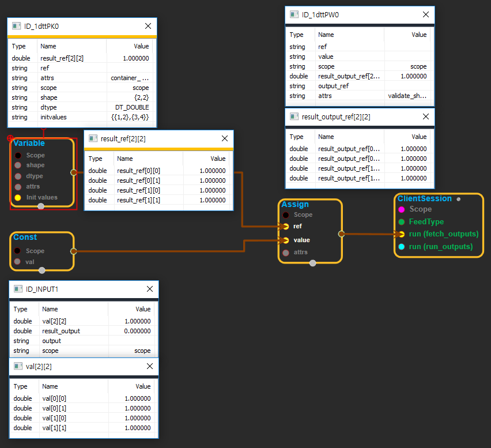Click the Name column header in ID_1dttPK0 panel
491x448 pixels.
(x=48, y=46)
